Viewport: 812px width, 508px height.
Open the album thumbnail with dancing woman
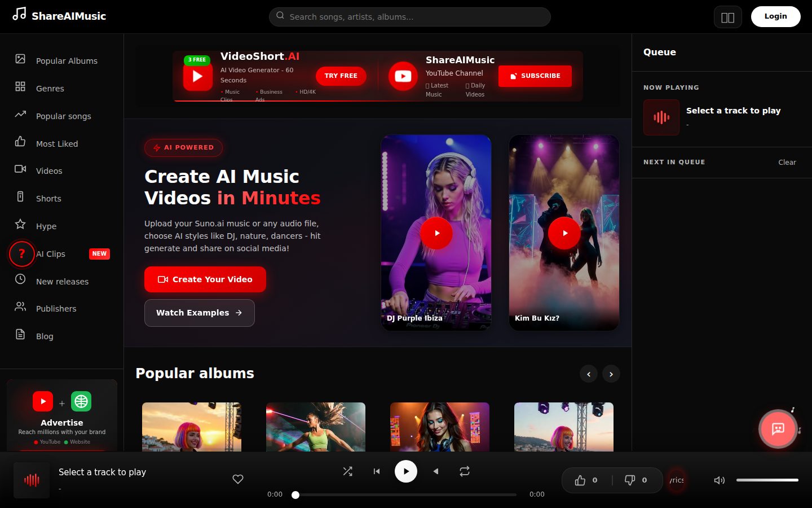click(316, 427)
